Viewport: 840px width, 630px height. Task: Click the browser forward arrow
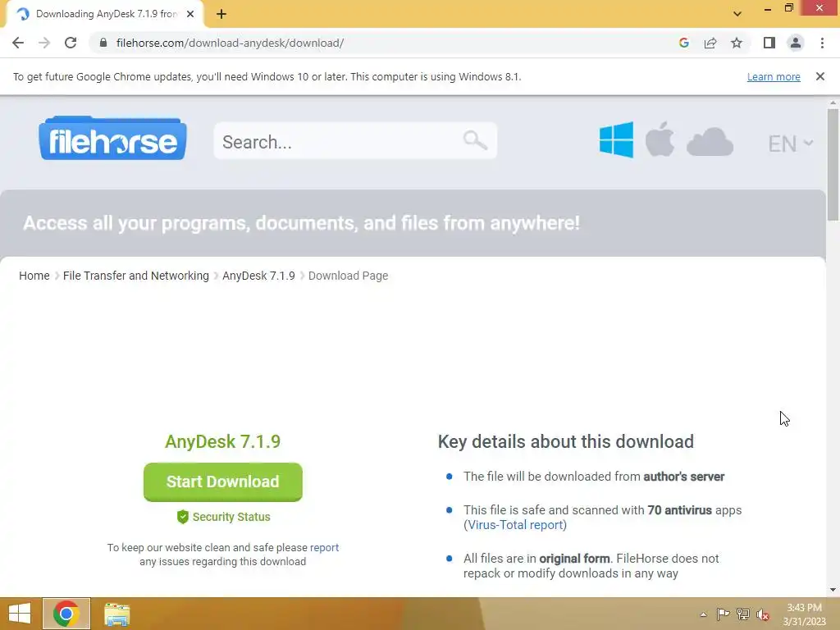pos(44,43)
